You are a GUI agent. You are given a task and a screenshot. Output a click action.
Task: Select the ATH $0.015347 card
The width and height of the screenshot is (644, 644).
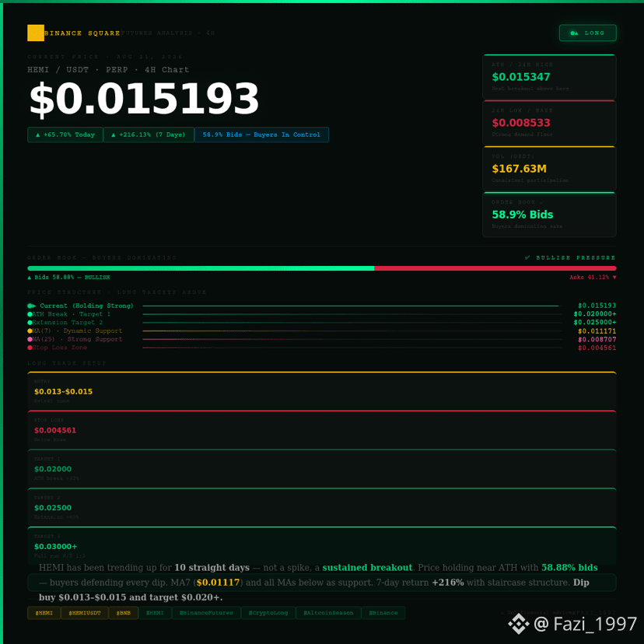click(550, 77)
